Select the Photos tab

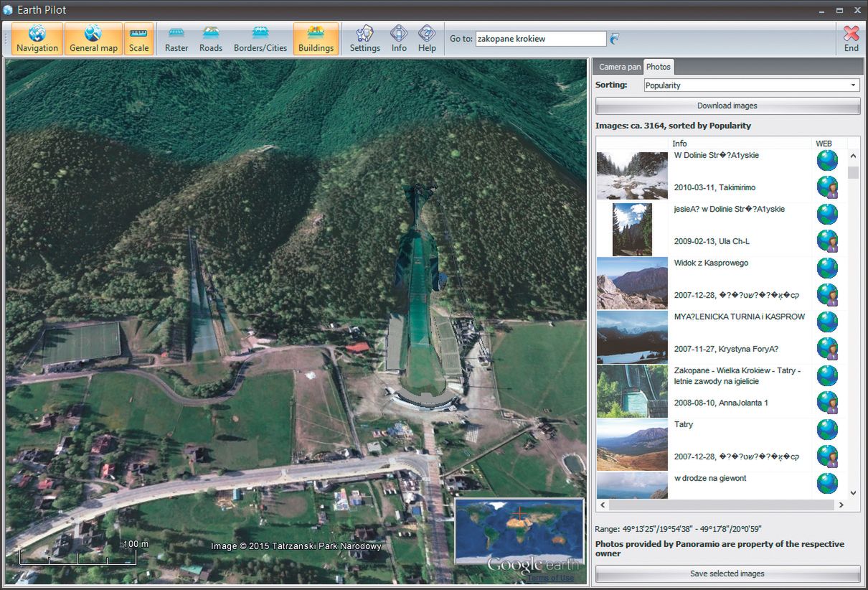point(658,67)
